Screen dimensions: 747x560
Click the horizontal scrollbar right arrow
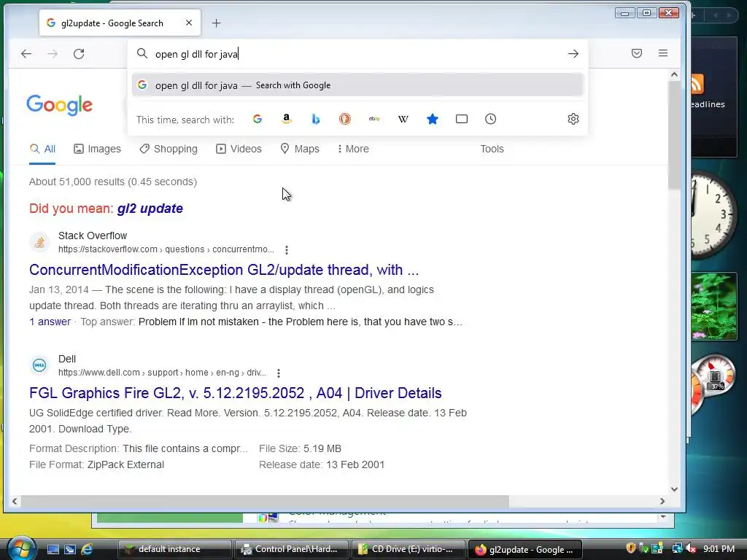(x=662, y=501)
